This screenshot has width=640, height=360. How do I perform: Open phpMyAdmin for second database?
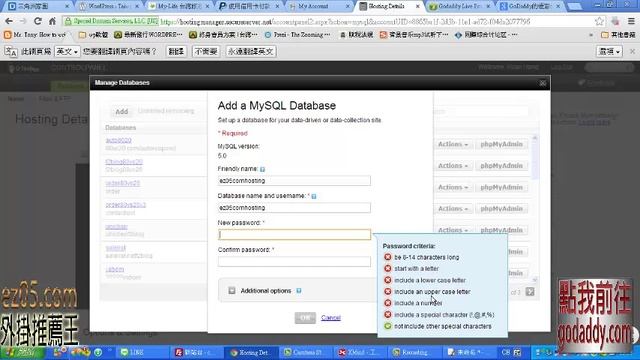click(501, 166)
